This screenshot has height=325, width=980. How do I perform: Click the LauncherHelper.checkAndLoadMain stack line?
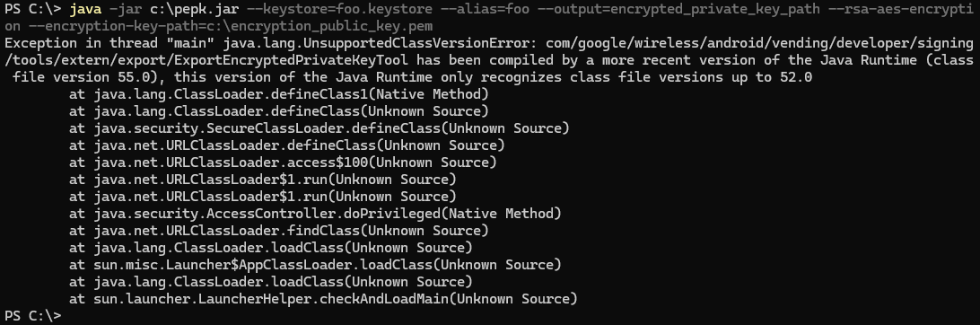[x=324, y=299]
